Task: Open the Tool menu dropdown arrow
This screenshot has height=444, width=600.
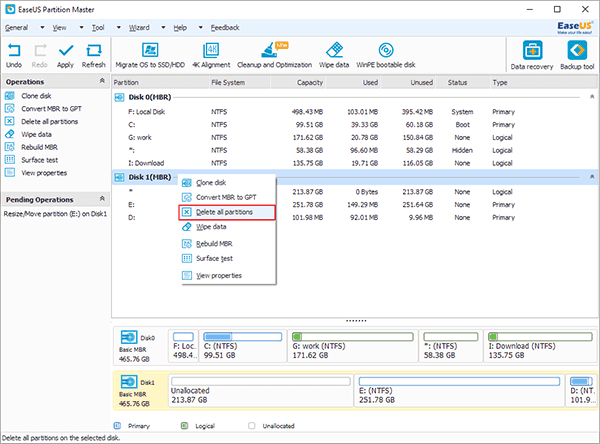Action: [119, 28]
